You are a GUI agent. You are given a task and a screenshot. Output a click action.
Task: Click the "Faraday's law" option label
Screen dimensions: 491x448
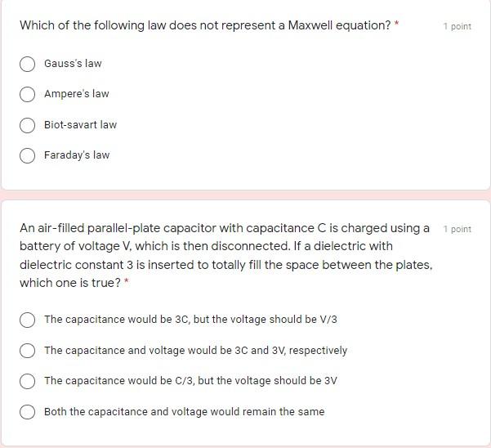(76, 155)
